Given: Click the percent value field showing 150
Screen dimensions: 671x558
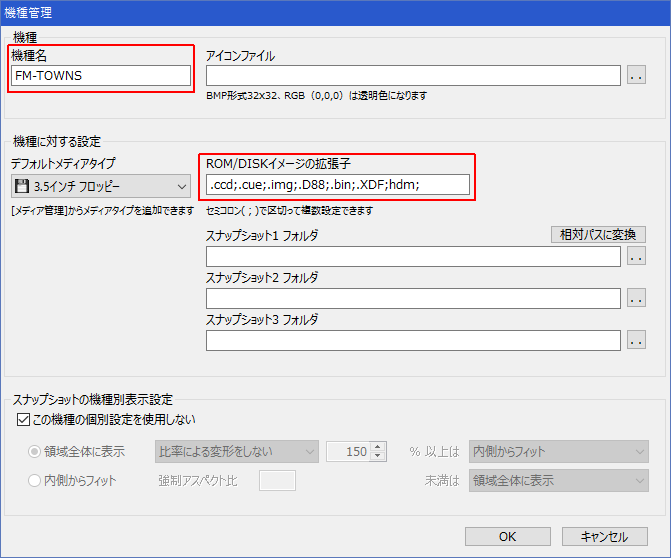Looking at the screenshot, I should pos(349,452).
